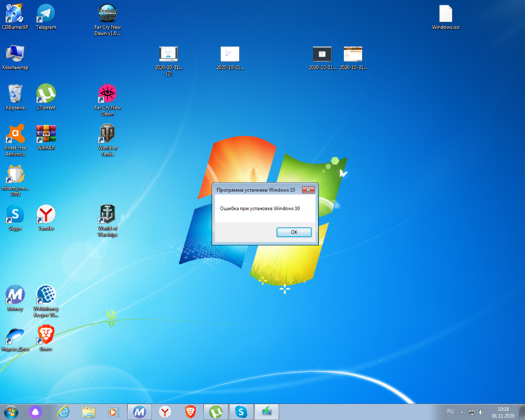Select the dark 2020-10-31 screenshot thumbnail
The height and width of the screenshot is (420, 525).
(322, 58)
